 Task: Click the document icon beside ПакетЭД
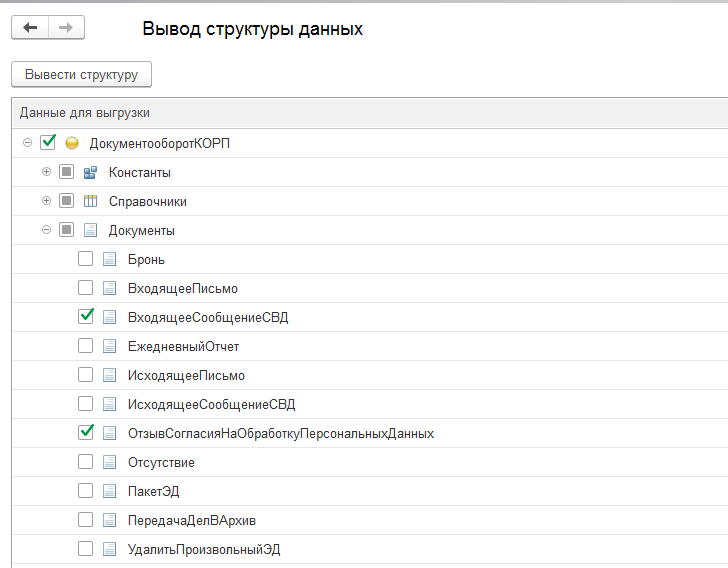[109, 491]
